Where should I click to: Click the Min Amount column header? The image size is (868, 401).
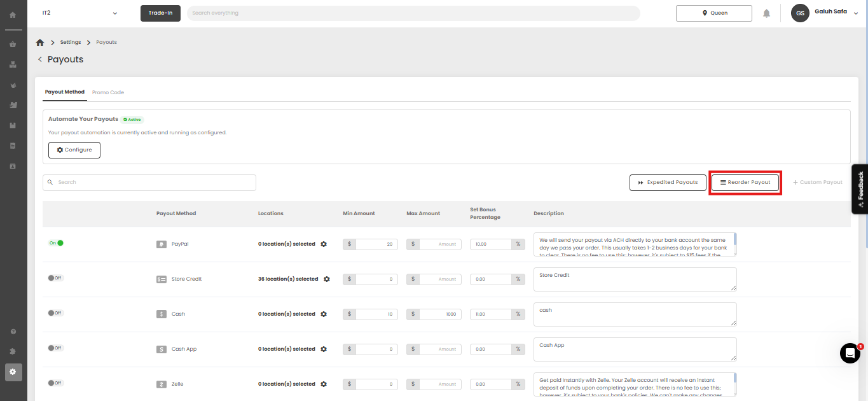click(x=359, y=213)
